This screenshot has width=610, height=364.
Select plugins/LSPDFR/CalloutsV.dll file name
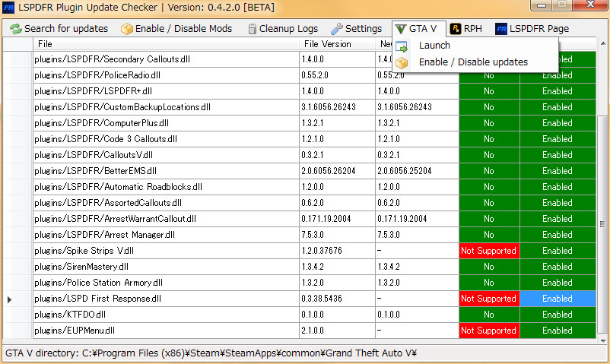click(x=94, y=155)
